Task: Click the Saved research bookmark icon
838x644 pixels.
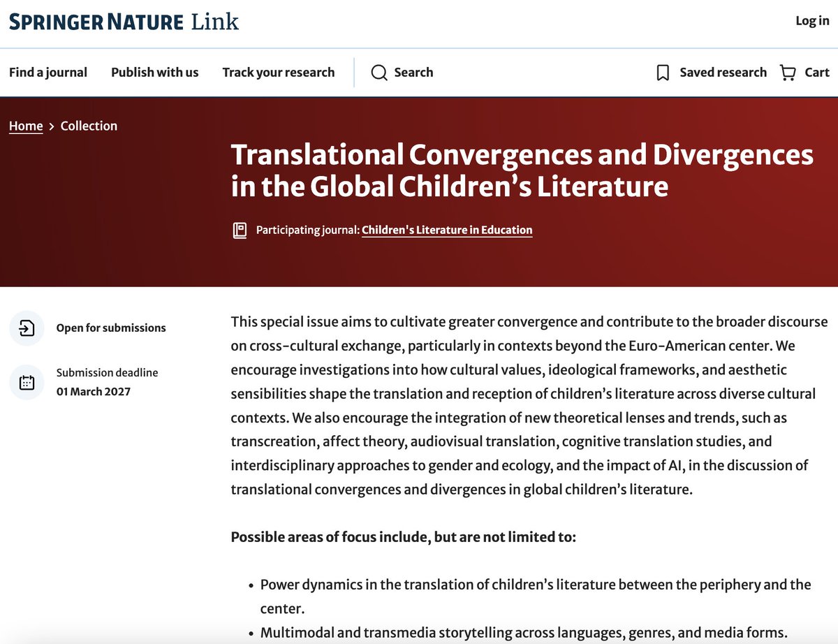Action: coord(661,72)
